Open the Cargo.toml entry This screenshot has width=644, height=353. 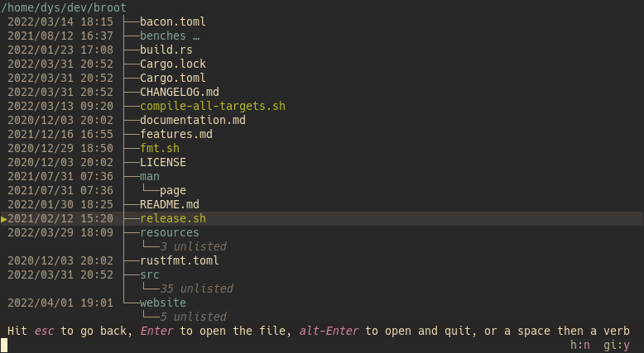point(172,78)
